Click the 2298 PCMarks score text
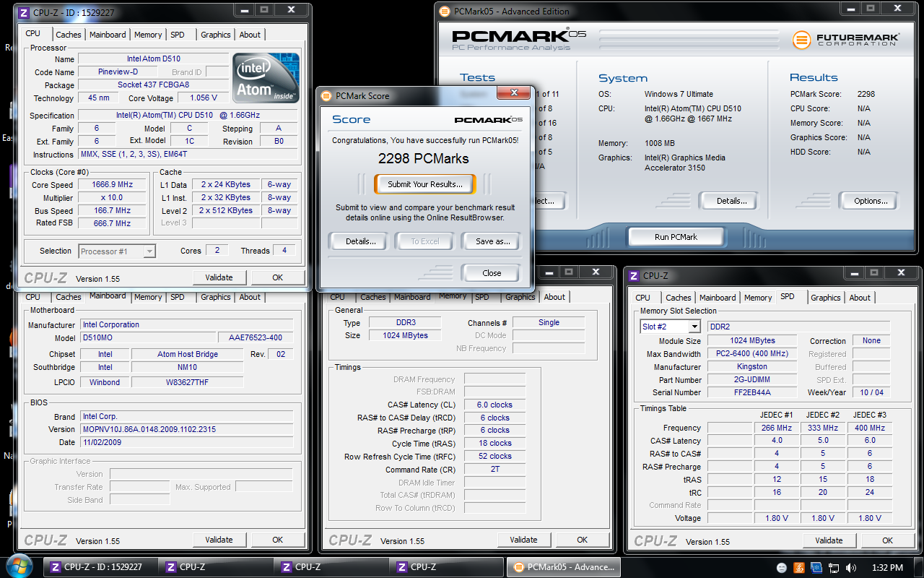 tap(424, 159)
